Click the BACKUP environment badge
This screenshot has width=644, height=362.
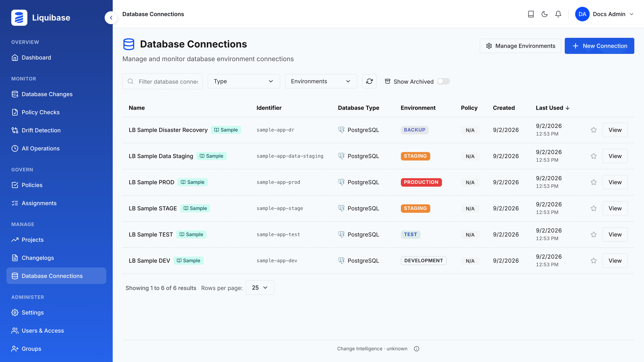point(415,130)
